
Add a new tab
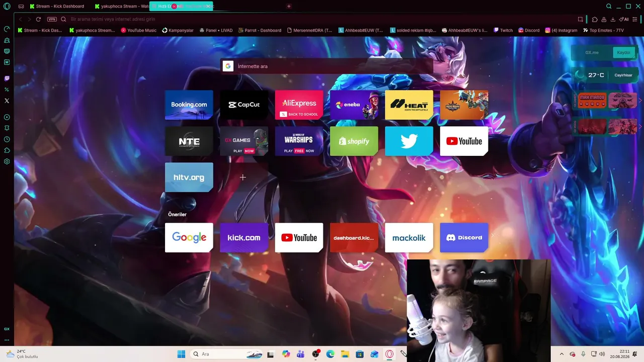(x=289, y=6)
